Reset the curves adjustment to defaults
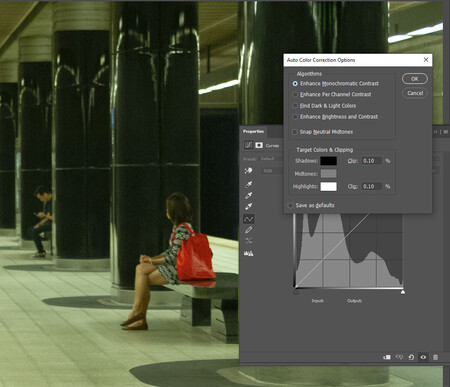 click(411, 357)
